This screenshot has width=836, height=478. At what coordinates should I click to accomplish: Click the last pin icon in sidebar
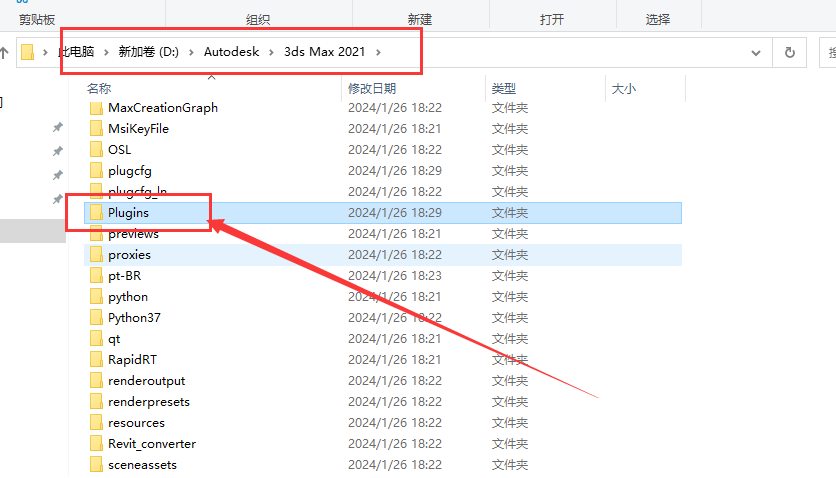click(58, 199)
